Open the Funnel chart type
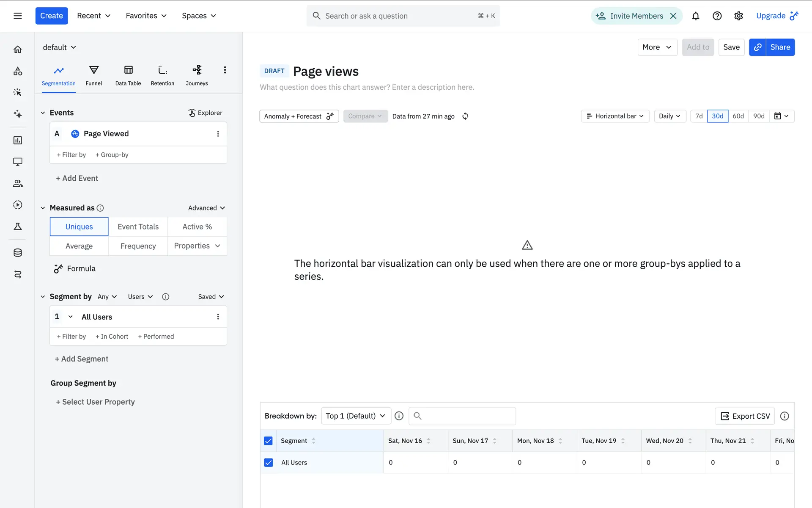Viewport: 812px width, 508px height. point(93,76)
